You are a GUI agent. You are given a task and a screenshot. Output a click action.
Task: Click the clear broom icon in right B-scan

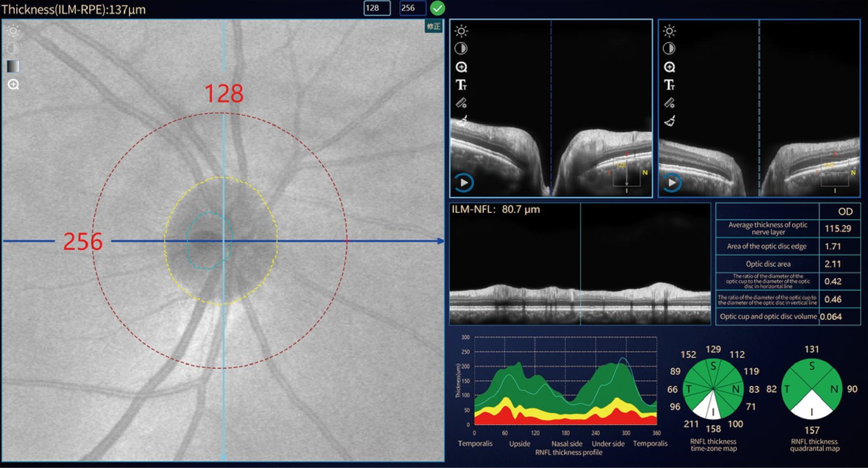pyautogui.click(x=669, y=120)
